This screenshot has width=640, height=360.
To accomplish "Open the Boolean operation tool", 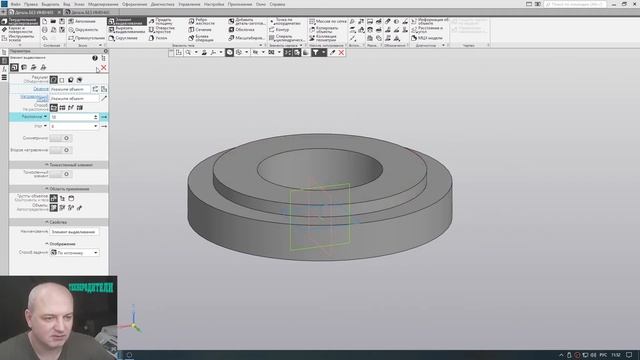I will coord(201,38).
